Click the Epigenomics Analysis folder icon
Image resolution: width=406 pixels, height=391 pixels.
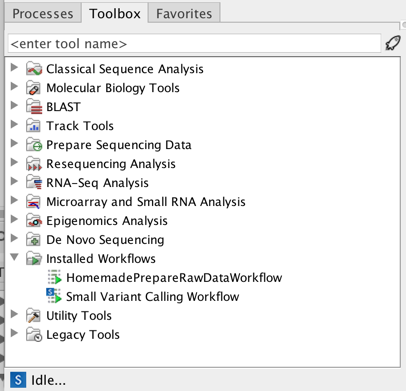[x=34, y=221]
